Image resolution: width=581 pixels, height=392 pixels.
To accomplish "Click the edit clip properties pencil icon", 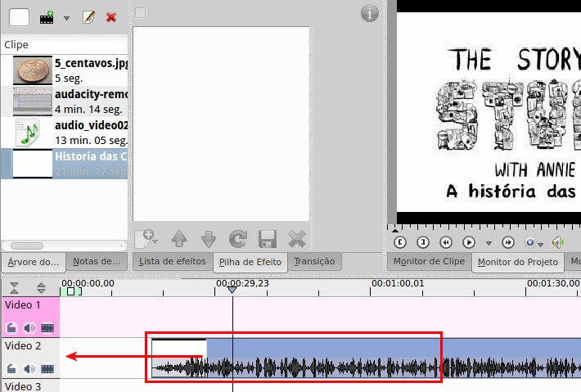I will pos(89,16).
